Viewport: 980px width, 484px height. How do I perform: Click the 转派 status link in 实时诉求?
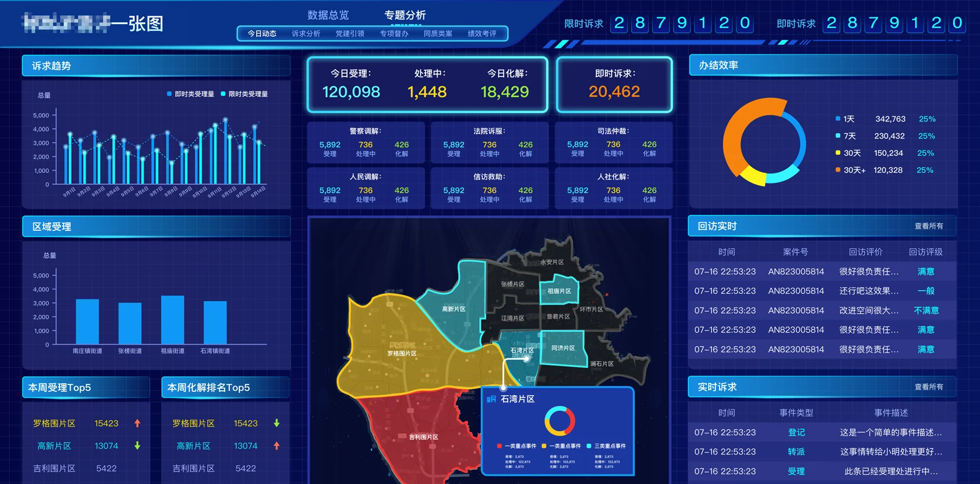point(796,451)
